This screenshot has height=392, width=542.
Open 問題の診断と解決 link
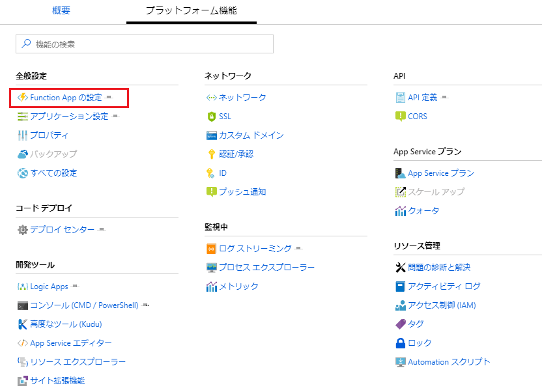[x=439, y=268]
